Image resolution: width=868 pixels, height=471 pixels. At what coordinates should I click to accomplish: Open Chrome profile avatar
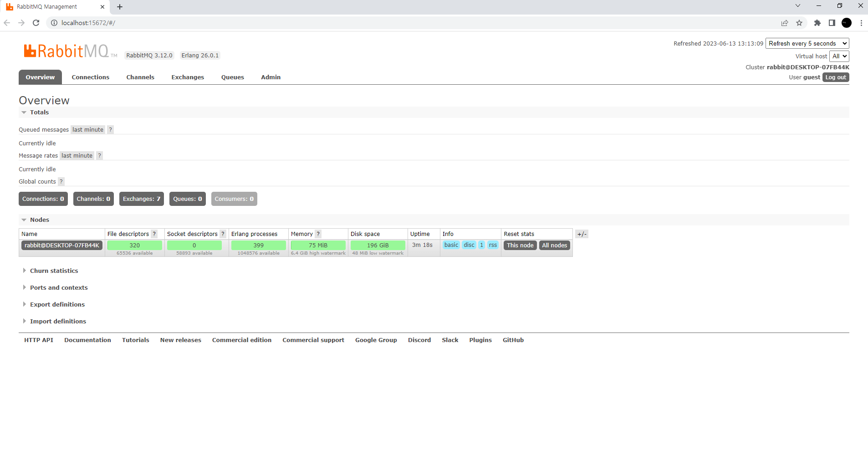[847, 23]
